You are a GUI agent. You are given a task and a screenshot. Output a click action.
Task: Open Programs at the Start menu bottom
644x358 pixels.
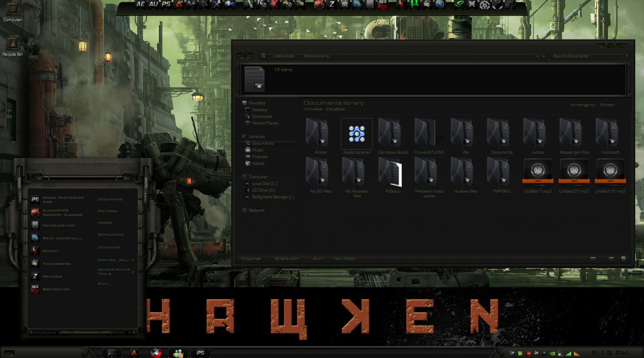[44, 332]
